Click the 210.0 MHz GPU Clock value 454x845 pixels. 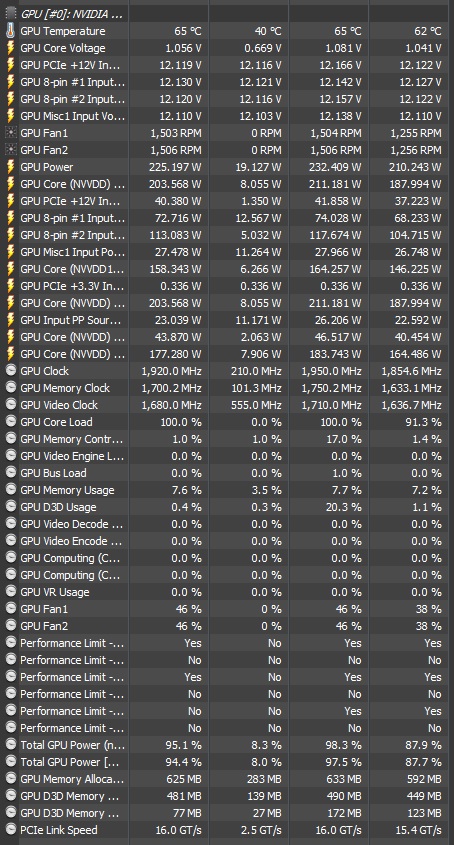point(258,371)
